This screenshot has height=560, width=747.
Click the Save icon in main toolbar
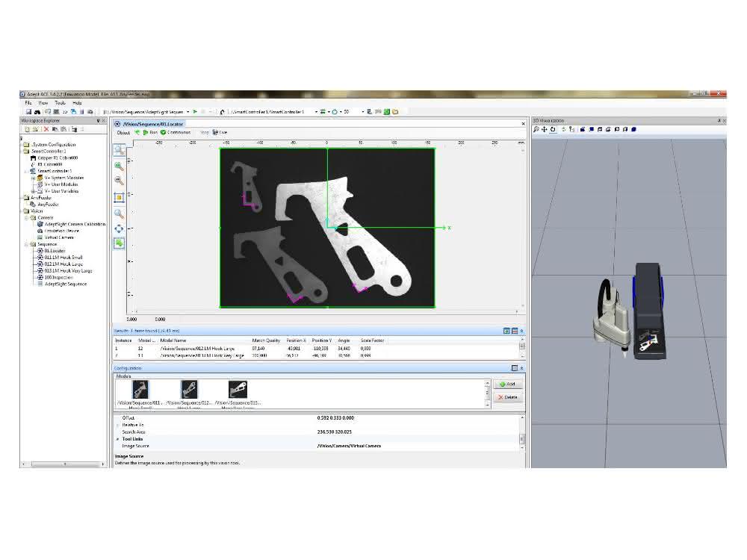(x=28, y=112)
